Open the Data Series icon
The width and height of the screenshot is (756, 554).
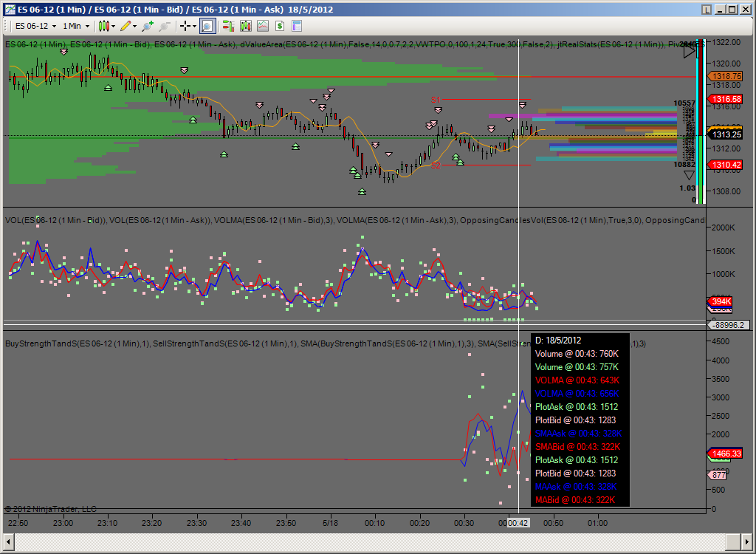(x=245, y=26)
